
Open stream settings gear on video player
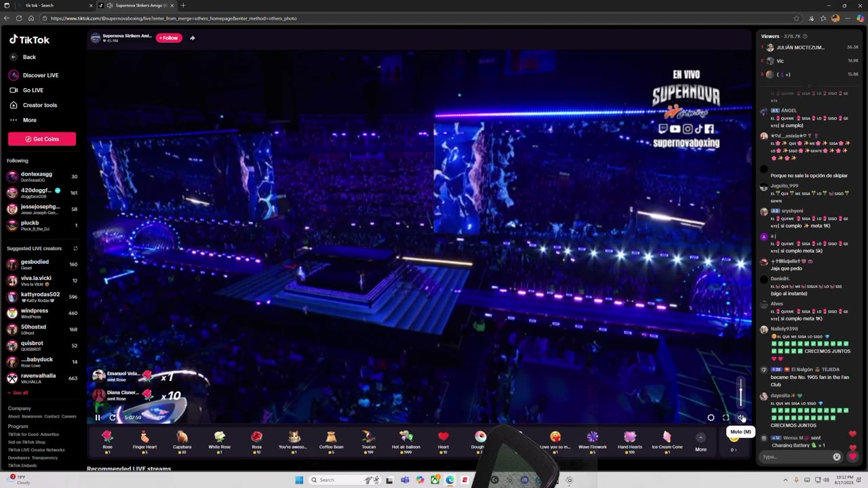[x=711, y=418]
